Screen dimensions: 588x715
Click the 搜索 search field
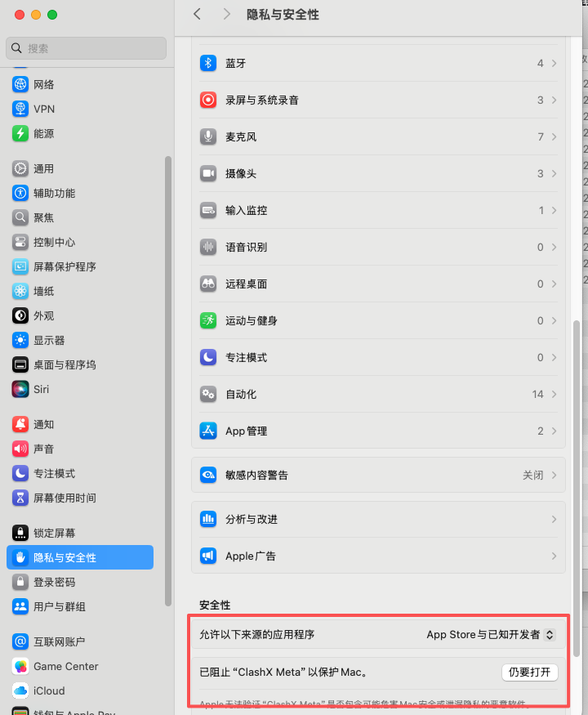(86, 48)
